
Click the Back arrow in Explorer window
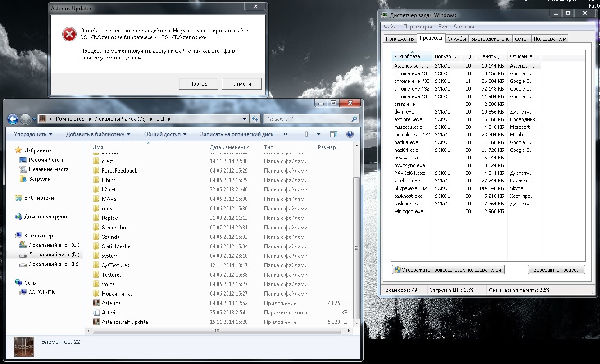click(13, 119)
